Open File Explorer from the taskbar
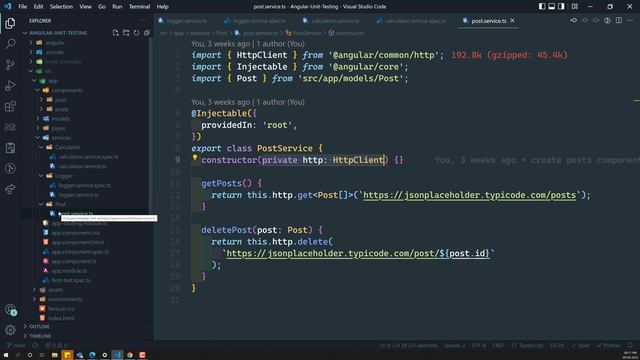 coord(54,355)
